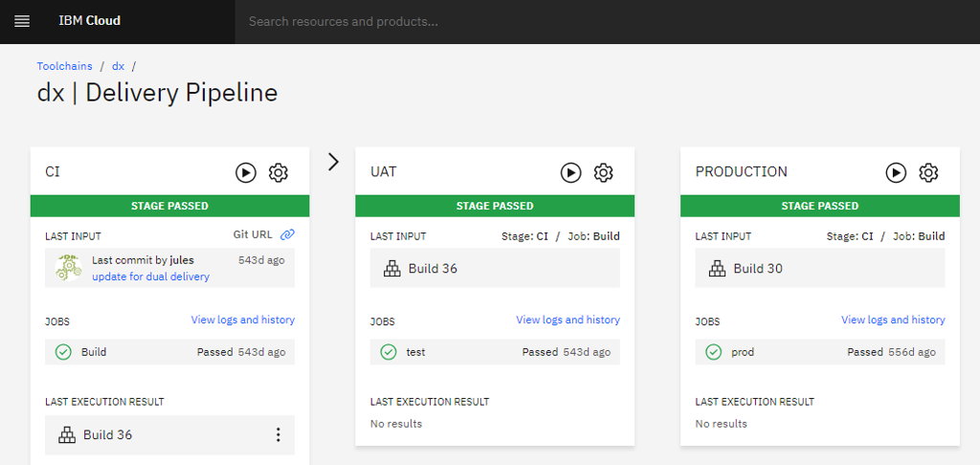
Task: Click '543d ago' beside last commit
Action: tap(261, 260)
